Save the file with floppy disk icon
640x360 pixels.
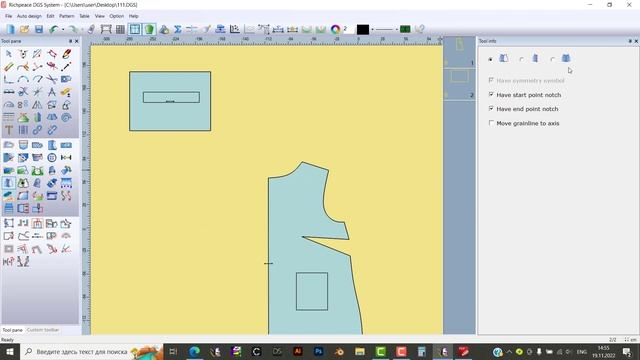(39, 29)
